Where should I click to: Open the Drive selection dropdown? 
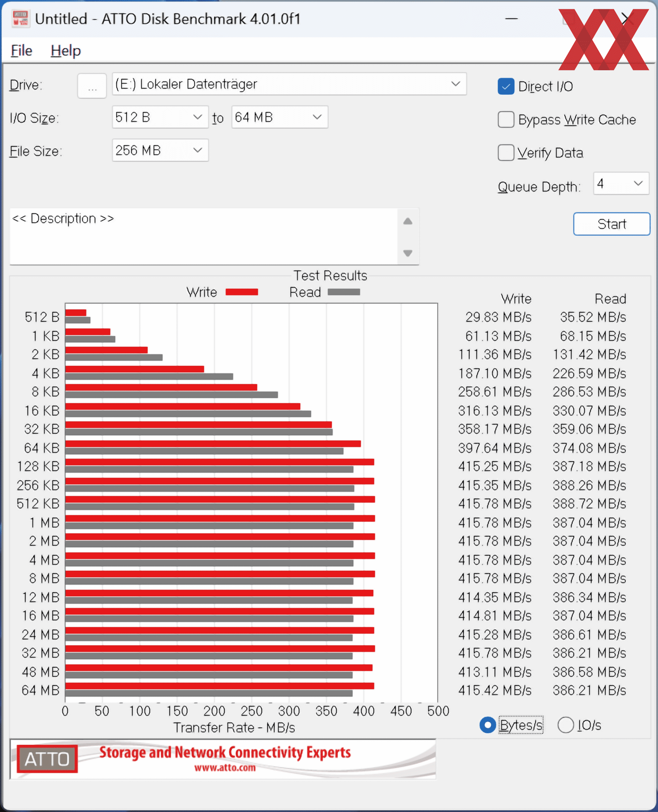pos(289,84)
